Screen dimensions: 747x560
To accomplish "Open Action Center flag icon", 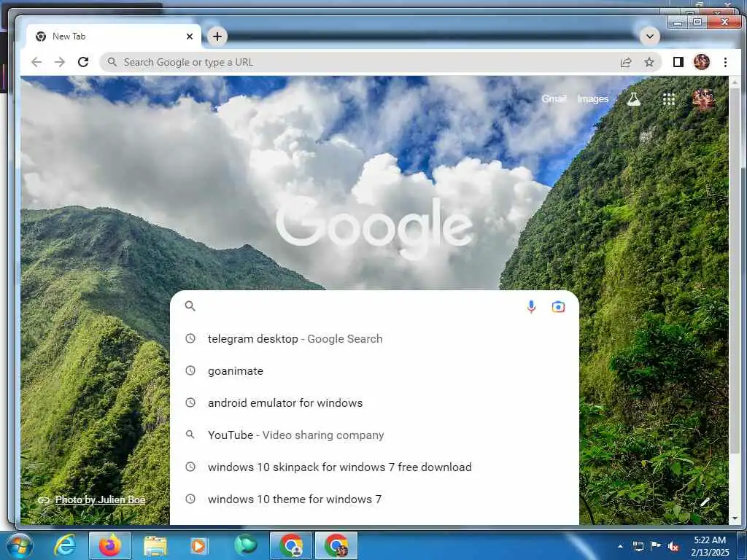I will click(x=656, y=545).
